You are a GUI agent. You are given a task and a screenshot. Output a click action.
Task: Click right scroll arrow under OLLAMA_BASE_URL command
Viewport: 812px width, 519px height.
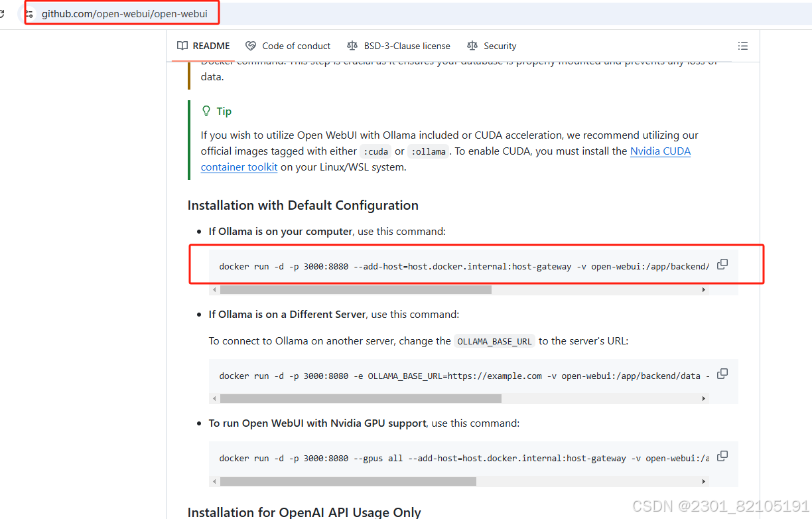click(704, 399)
